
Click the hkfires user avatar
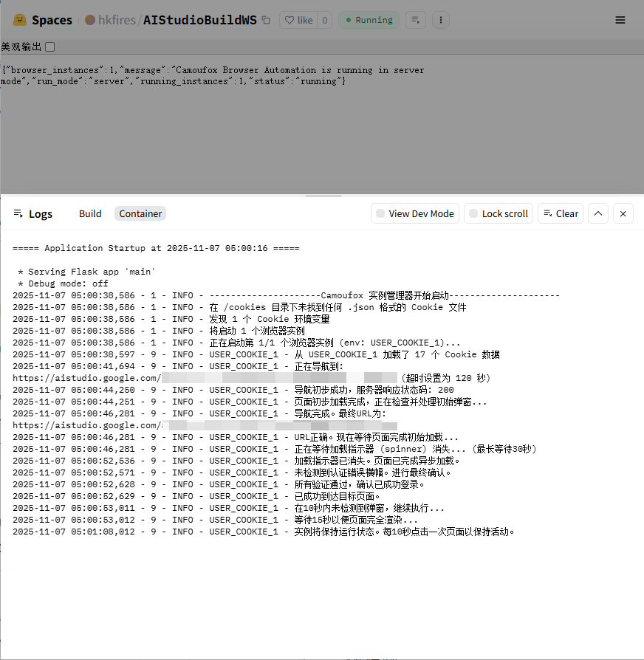(x=90, y=20)
